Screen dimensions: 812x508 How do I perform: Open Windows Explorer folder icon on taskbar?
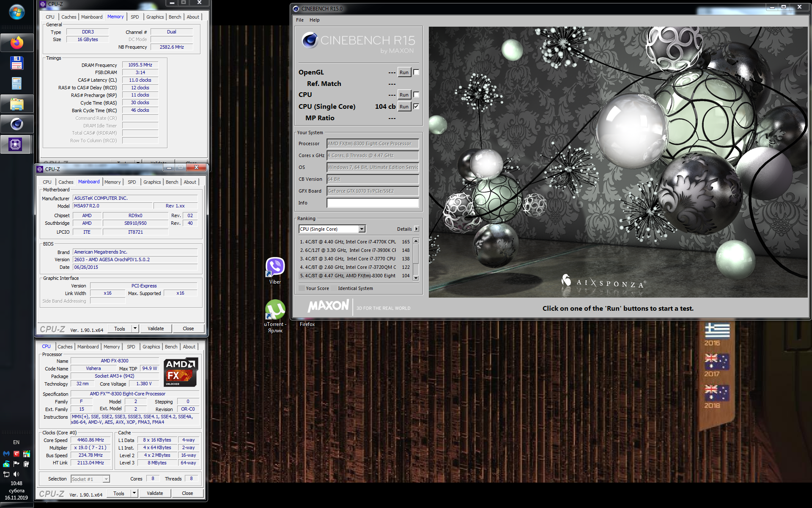pos(17,104)
